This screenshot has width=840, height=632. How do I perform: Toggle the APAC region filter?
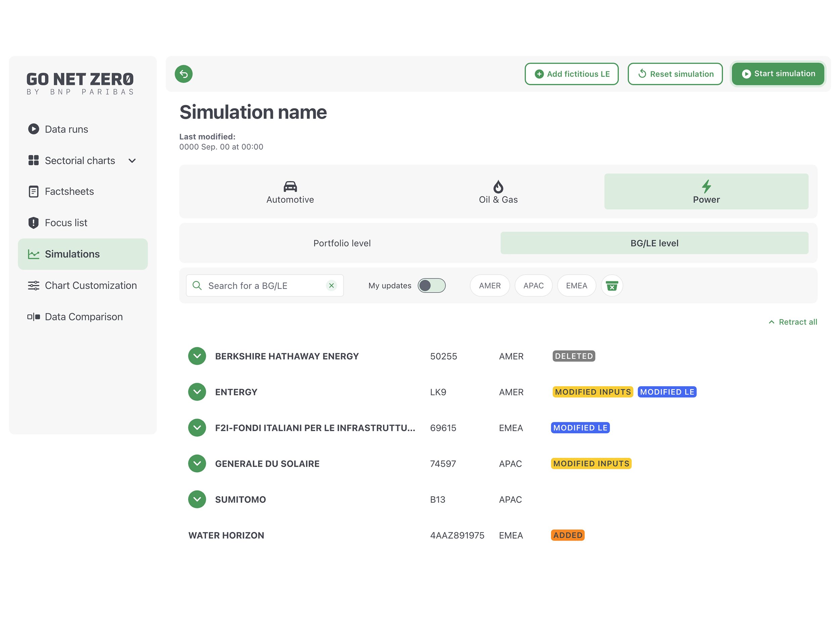click(x=533, y=285)
